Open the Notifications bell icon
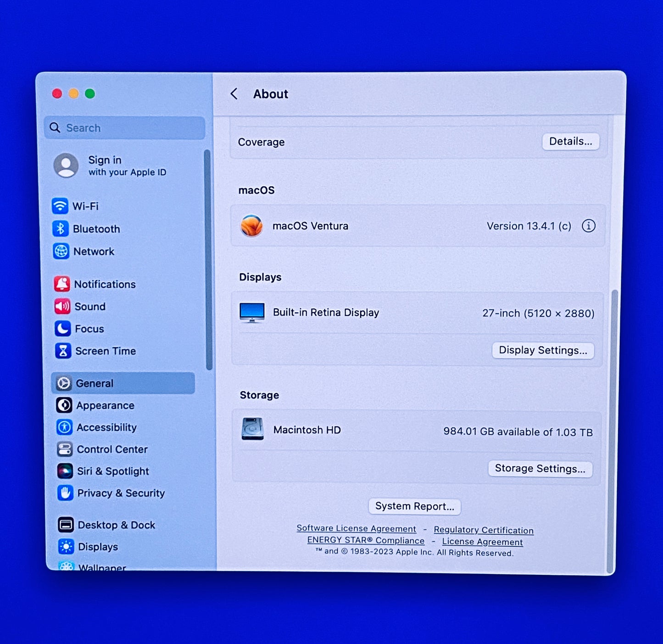 (x=62, y=284)
